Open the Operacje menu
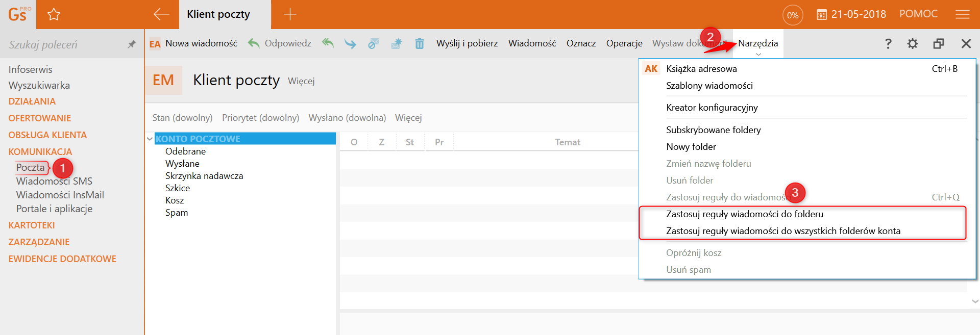The image size is (980, 335). click(x=624, y=43)
